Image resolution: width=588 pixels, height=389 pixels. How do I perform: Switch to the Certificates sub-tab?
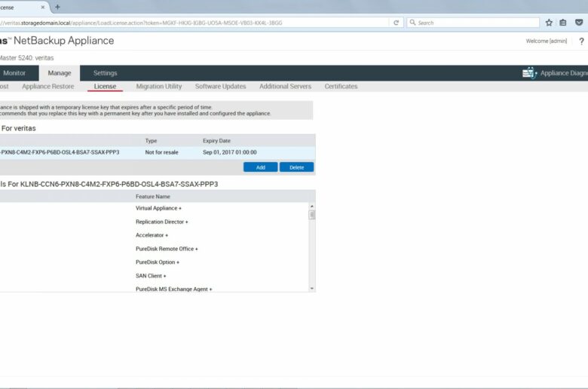pos(341,86)
